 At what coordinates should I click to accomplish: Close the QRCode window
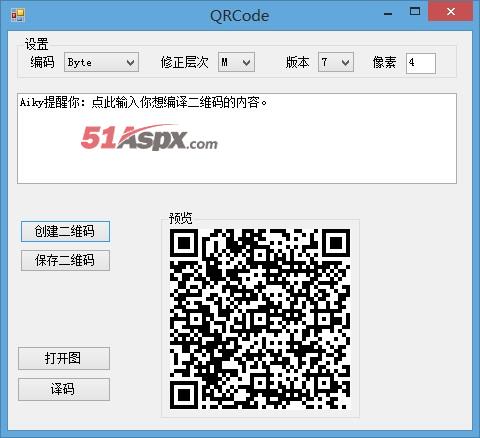click(x=451, y=12)
